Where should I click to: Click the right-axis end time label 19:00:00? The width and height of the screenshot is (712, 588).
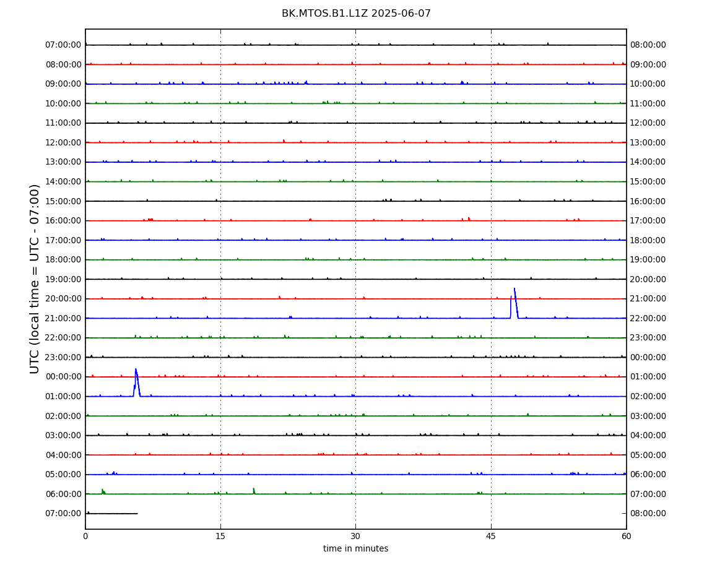(648, 260)
